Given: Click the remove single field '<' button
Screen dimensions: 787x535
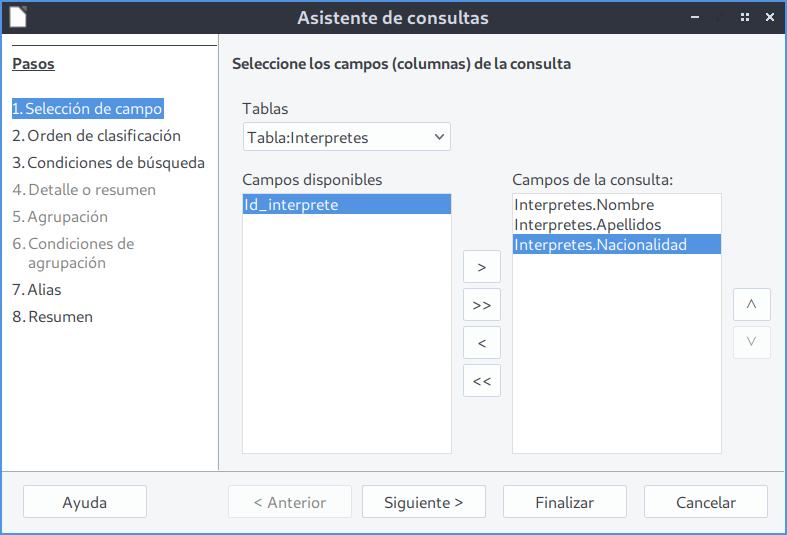Looking at the screenshot, I should [482, 343].
